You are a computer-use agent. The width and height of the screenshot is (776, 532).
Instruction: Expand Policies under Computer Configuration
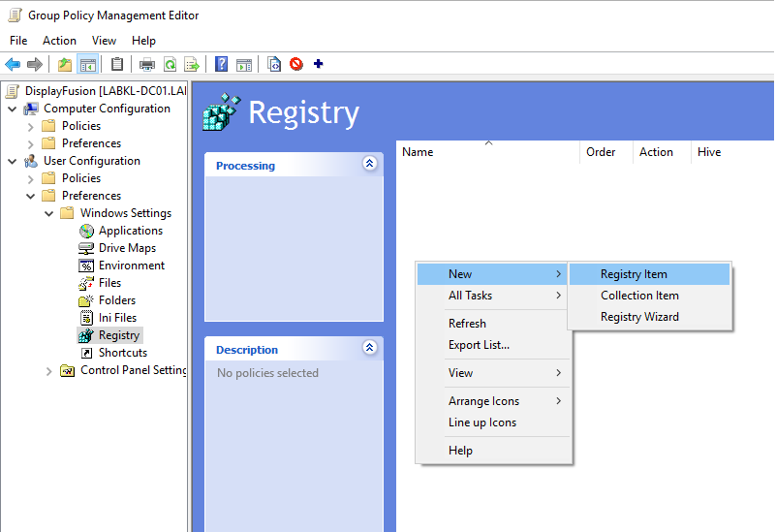tap(31, 126)
